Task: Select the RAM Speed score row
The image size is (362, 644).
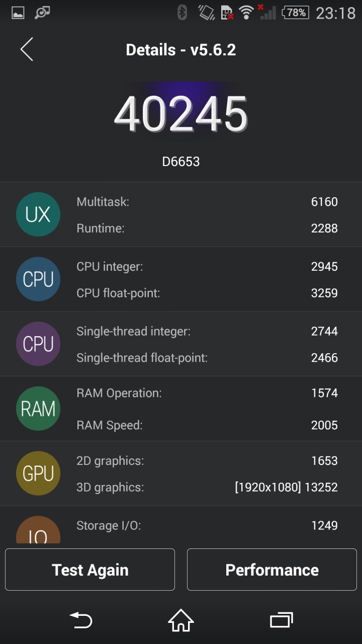Action: coord(207,425)
